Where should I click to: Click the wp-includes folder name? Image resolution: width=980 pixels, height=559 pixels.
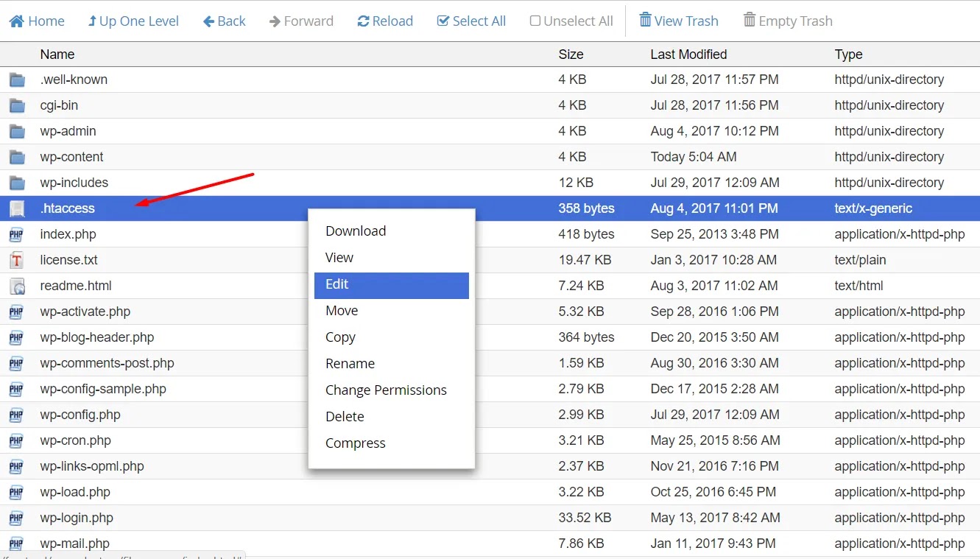pyautogui.click(x=74, y=183)
